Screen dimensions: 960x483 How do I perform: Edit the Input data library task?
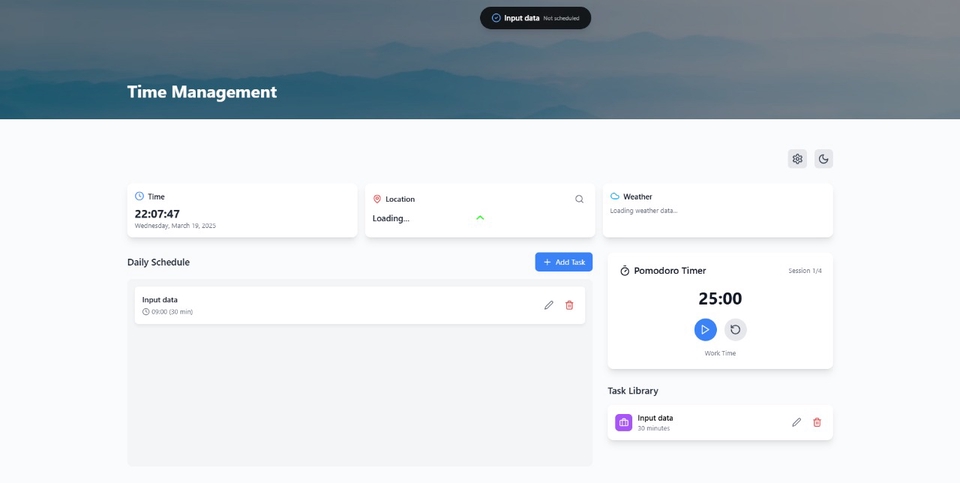pyautogui.click(x=797, y=422)
